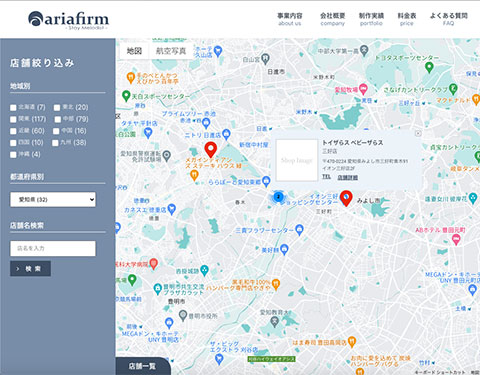480x375 pixels.
Task: Open the 事業内容 about us menu
Action: click(290, 19)
